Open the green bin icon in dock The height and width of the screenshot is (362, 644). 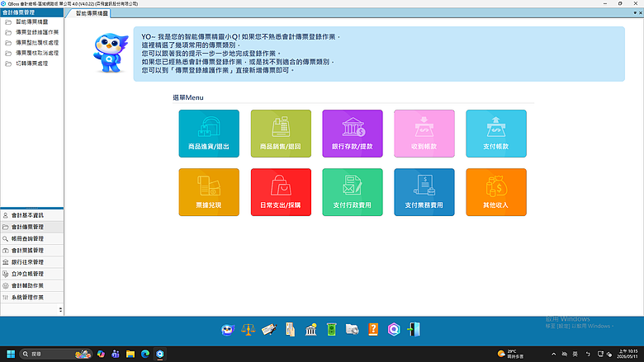331,330
